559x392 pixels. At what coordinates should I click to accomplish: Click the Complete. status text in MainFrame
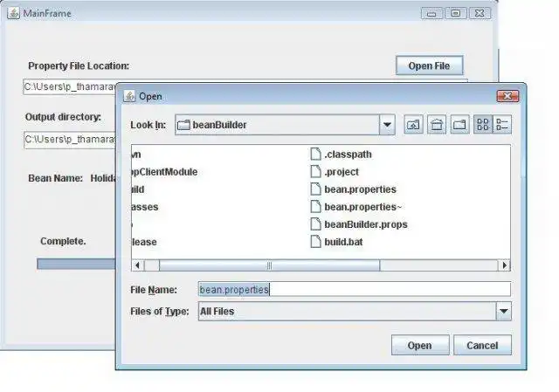click(x=63, y=241)
